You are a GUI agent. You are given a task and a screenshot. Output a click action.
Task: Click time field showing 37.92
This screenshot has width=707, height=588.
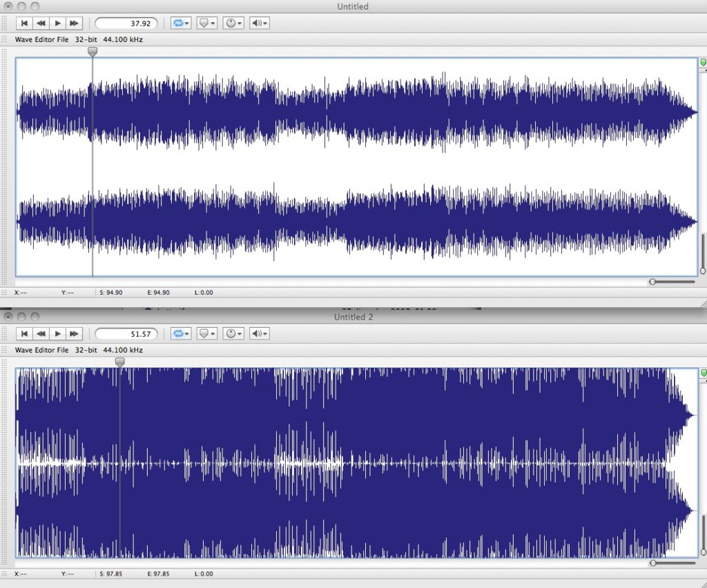[x=126, y=23]
